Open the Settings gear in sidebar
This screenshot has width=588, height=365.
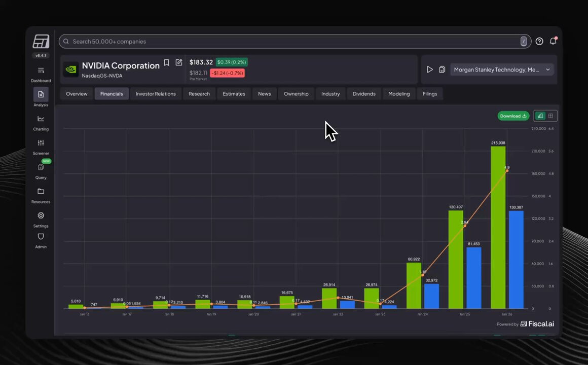41,215
